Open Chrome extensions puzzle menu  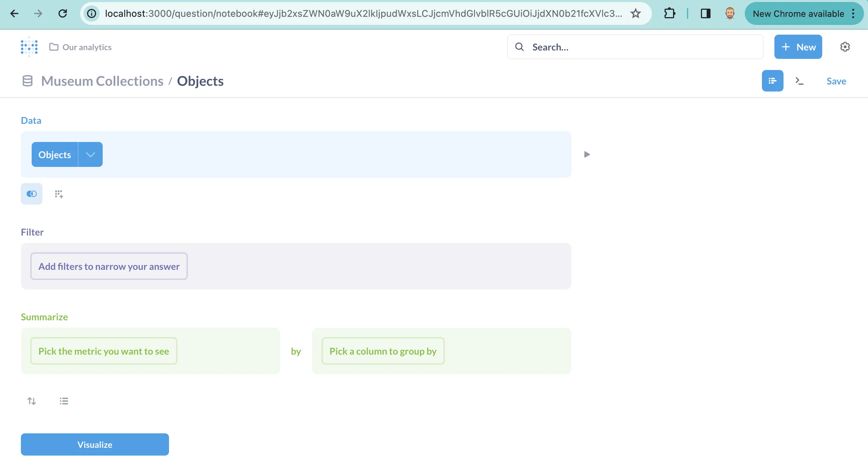click(x=670, y=13)
